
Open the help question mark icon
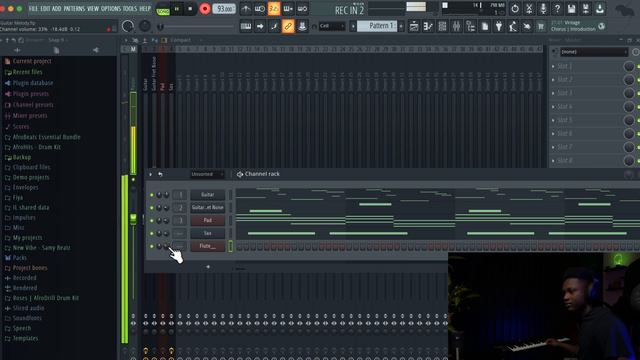coord(557,9)
